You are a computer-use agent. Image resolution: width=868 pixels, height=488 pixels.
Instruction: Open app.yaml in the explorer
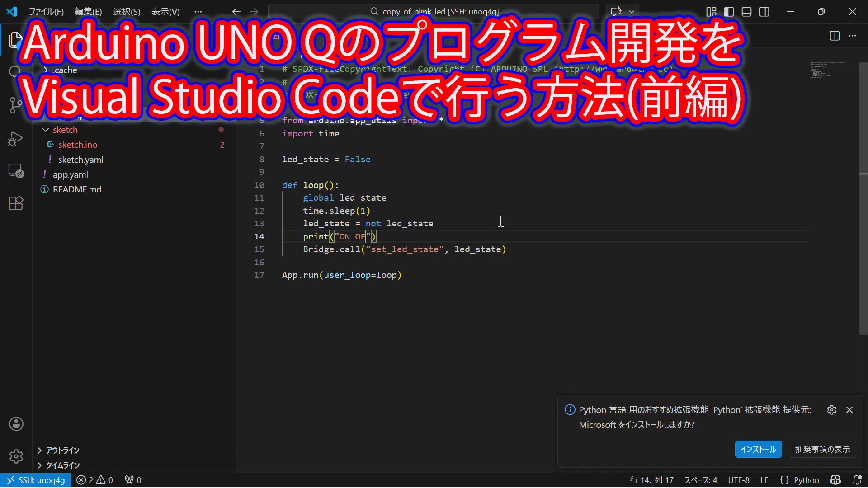134,174
